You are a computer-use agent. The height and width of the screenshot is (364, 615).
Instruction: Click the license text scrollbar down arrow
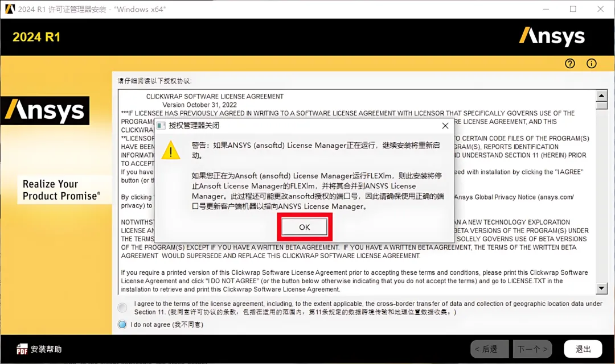601,288
